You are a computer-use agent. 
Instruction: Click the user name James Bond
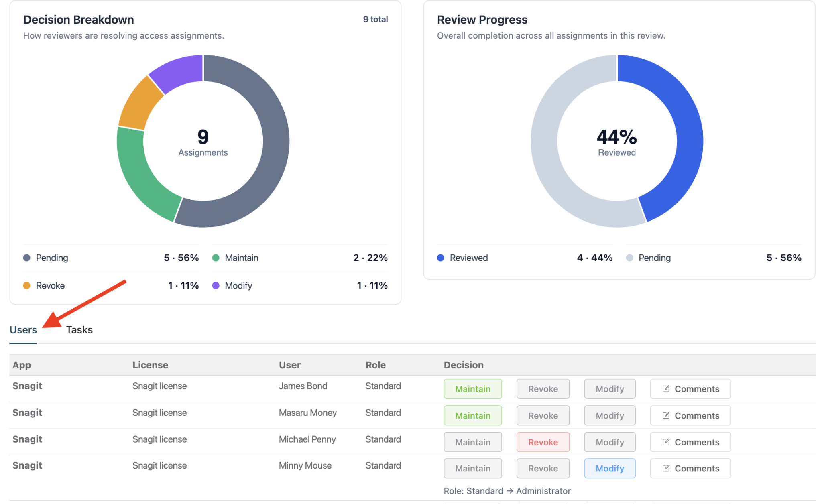[303, 386]
